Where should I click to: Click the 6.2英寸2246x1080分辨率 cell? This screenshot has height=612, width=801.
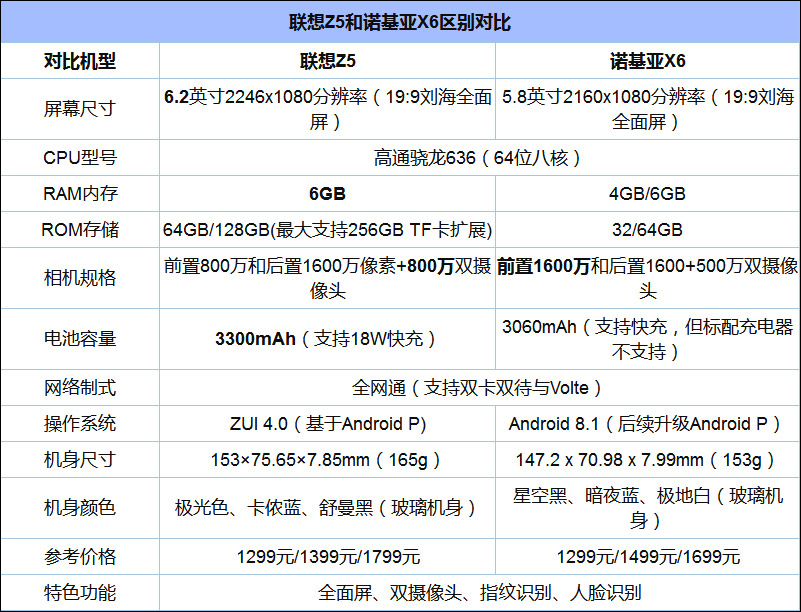coord(327,109)
